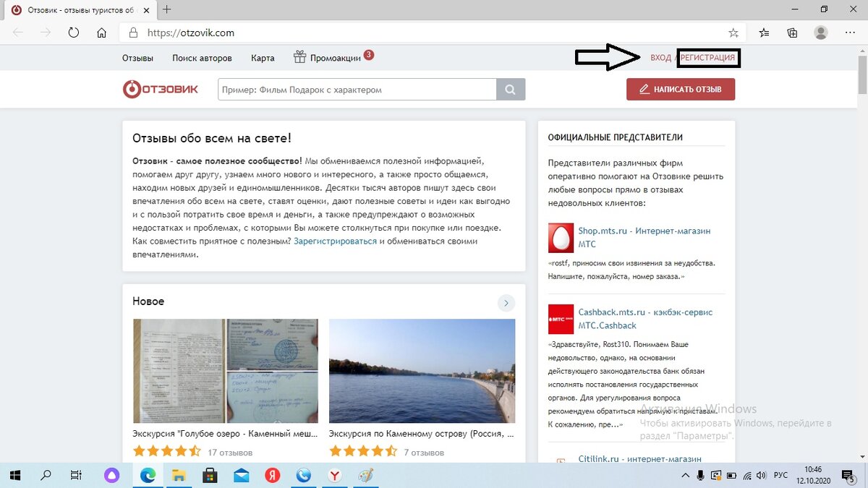
Task: Open Cashback.mts.ru кэшбэк-сервис link
Action: [x=645, y=319]
